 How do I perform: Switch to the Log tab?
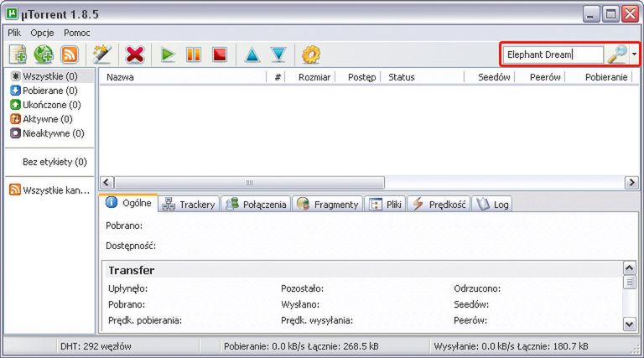[x=492, y=204]
